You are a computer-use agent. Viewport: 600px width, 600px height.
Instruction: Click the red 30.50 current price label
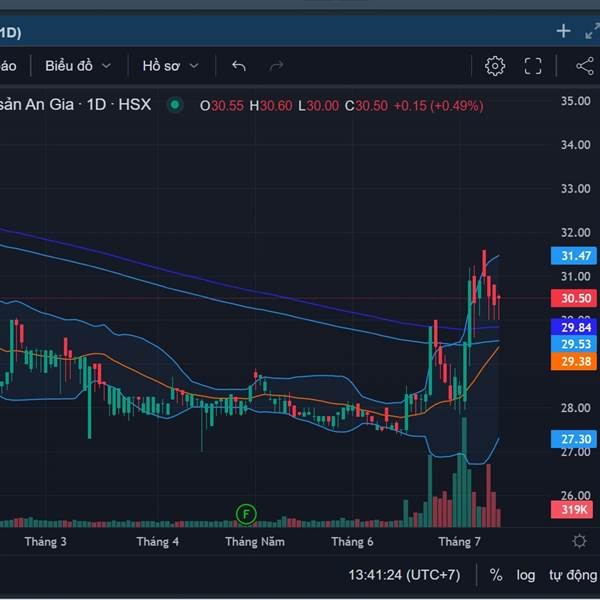(574, 298)
